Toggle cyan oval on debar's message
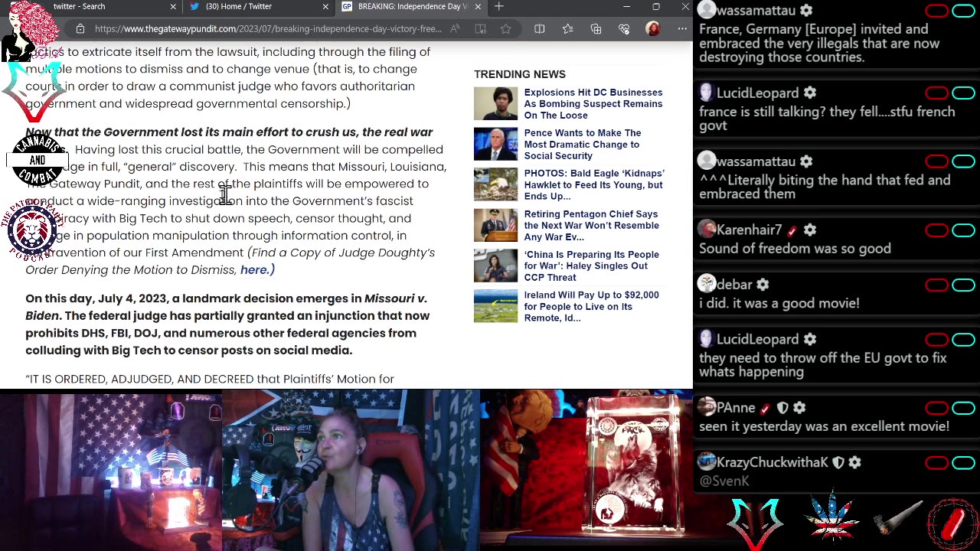This screenshot has height=551, width=980. tap(964, 285)
